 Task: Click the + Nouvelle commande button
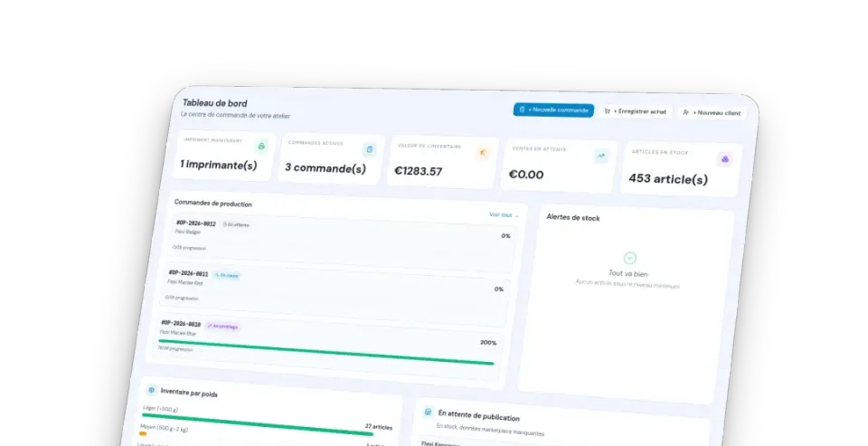tap(553, 109)
